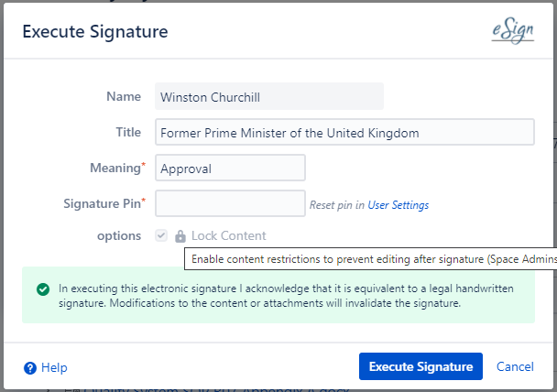557x392 pixels.
Task: Click the options row label
Action: pos(120,235)
